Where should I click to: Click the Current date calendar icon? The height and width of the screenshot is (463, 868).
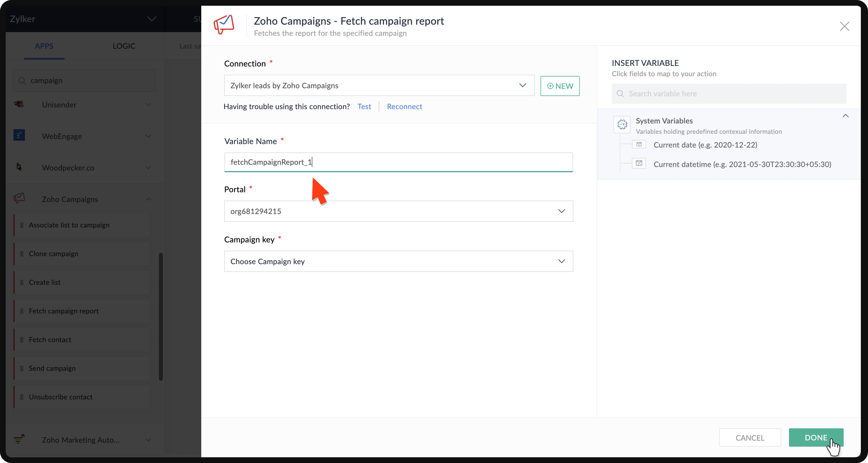639,144
